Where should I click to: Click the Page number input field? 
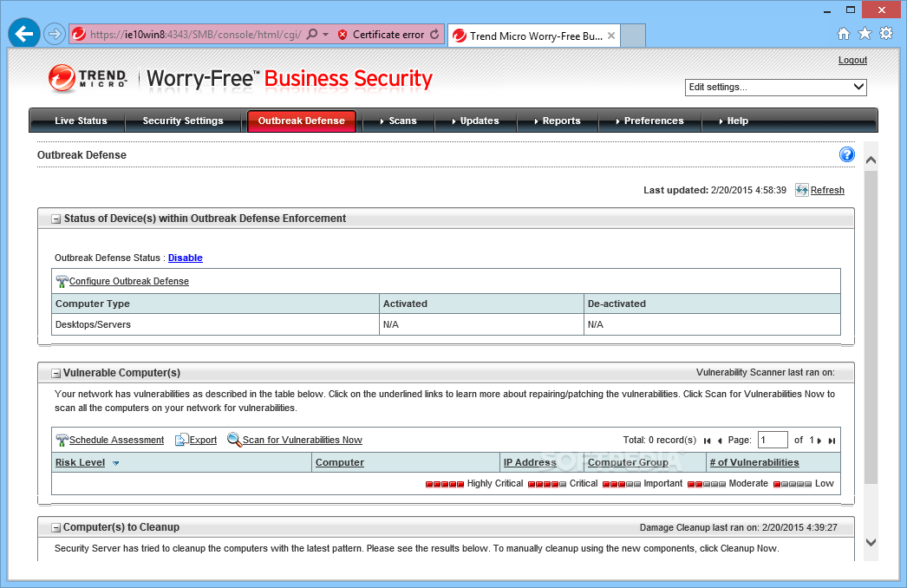[x=773, y=440]
